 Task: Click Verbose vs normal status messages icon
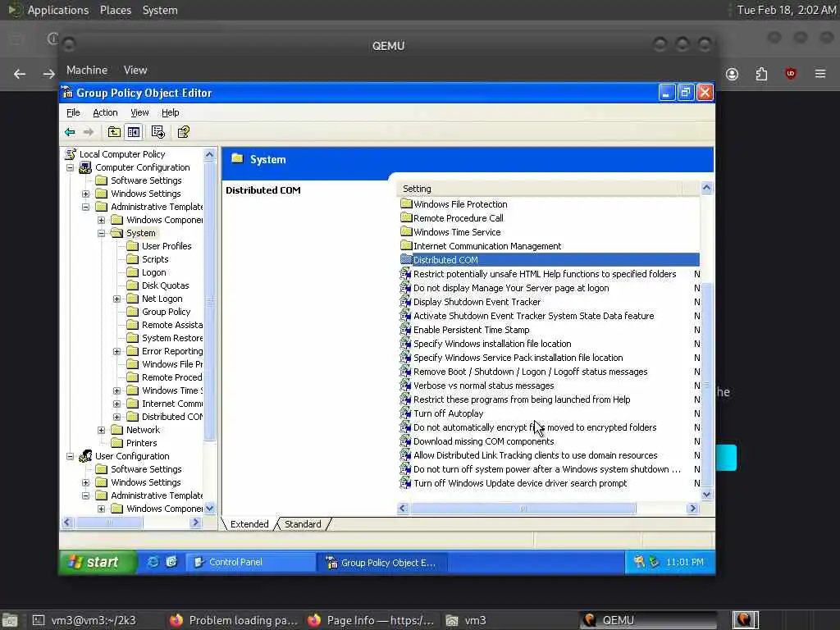click(405, 386)
